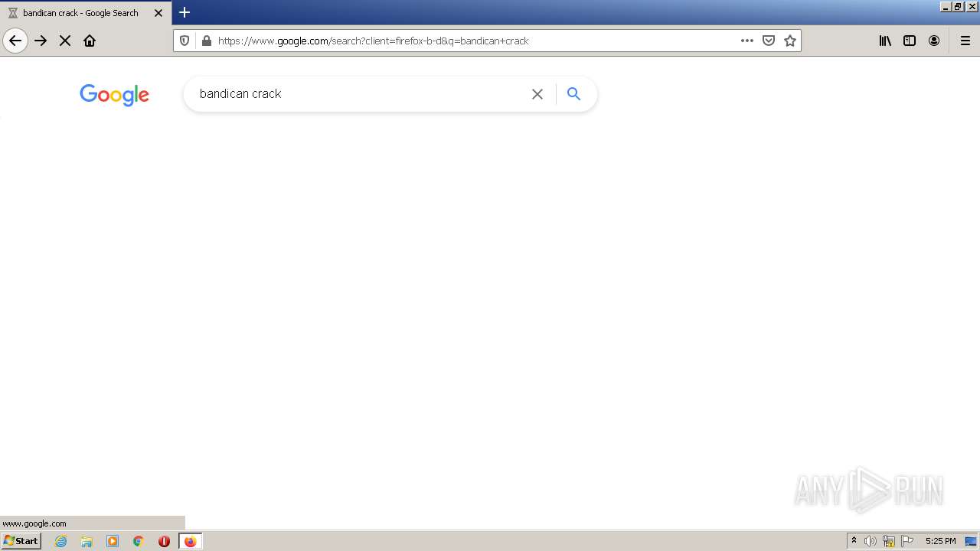The height and width of the screenshot is (551, 980).
Task: Open the Firefox home page
Action: 90,41
